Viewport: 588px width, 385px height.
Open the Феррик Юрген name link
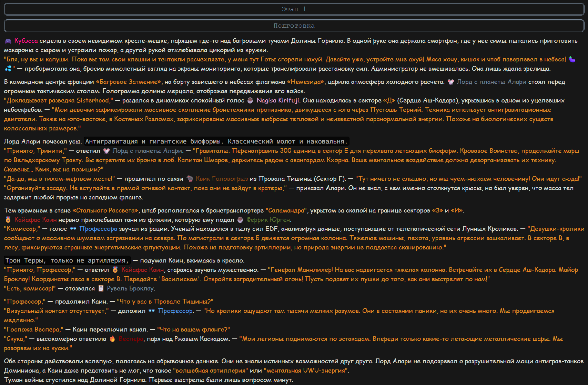pos(268,220)
